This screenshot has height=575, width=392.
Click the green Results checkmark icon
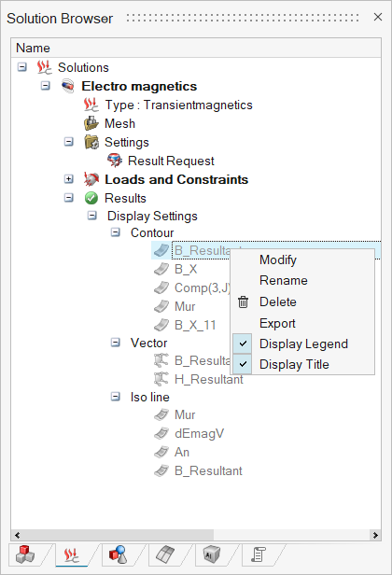coord(91,198)
